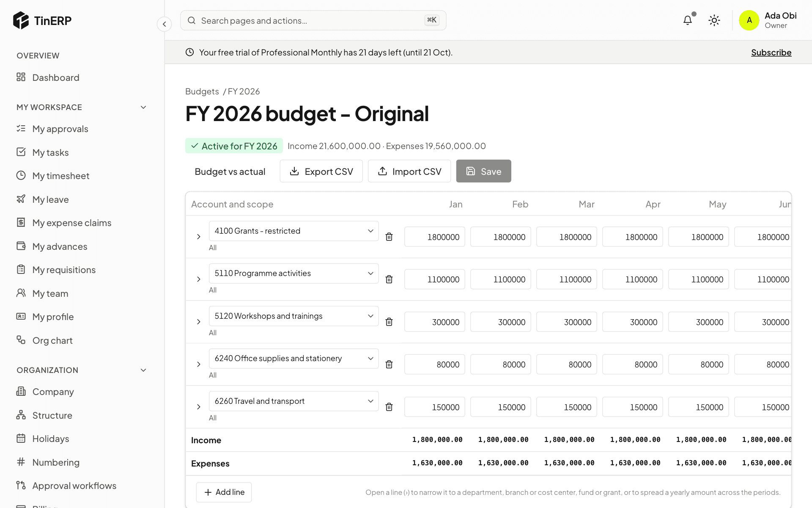Click the My advances wallet icon
Screen dimensions: 812x508
[x=21, y=246]
